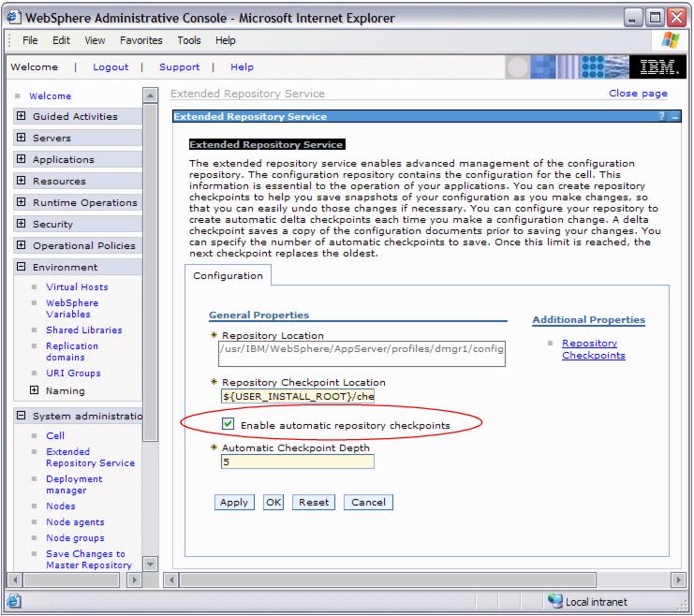Expand the Servers section
The height and width of the screenshot is (616, 694).
point(21,138)
